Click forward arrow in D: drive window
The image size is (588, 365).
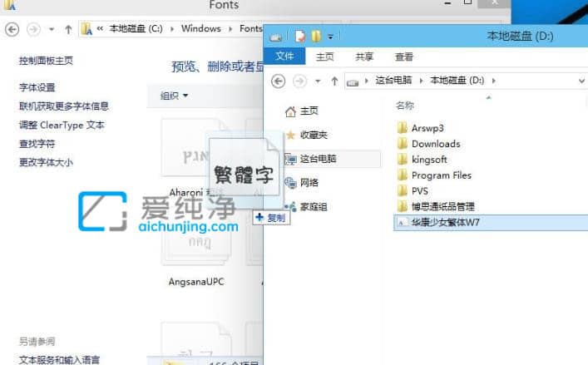299,81
